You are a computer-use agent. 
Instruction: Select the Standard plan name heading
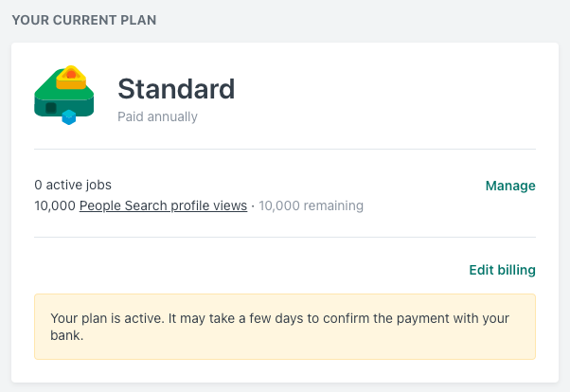(x=176, y=89)
